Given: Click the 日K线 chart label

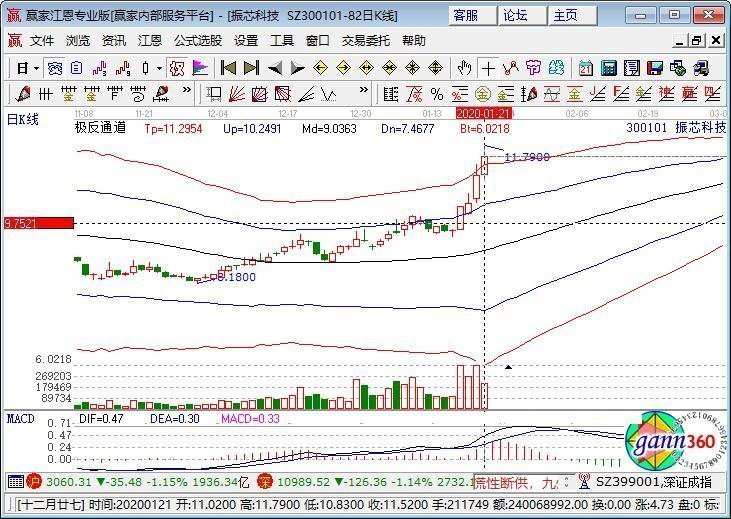Looking at the screenshot, I should click(23, 120).
